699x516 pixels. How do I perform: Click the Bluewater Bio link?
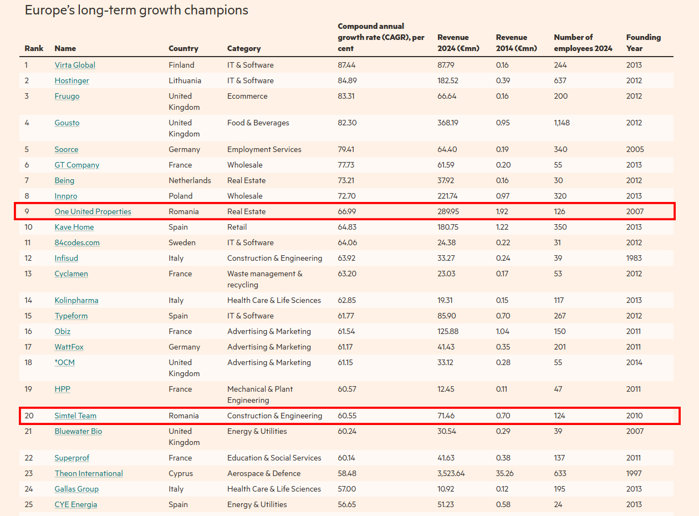click(79, 431)
